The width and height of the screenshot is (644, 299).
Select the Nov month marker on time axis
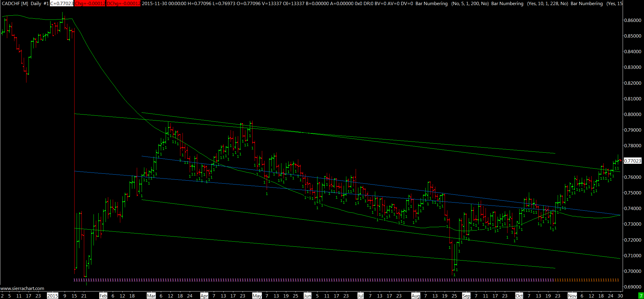click(x=572, y=296)
